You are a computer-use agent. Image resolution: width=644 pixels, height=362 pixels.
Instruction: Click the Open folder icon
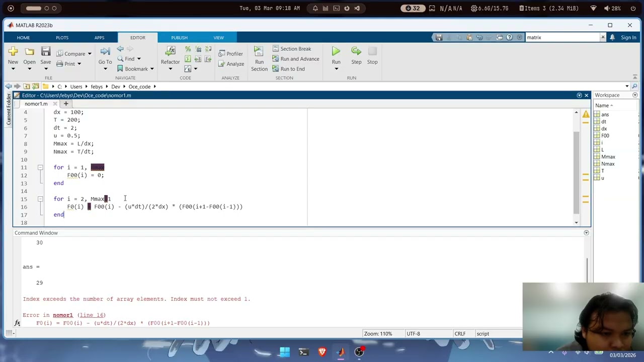[29, 51]
